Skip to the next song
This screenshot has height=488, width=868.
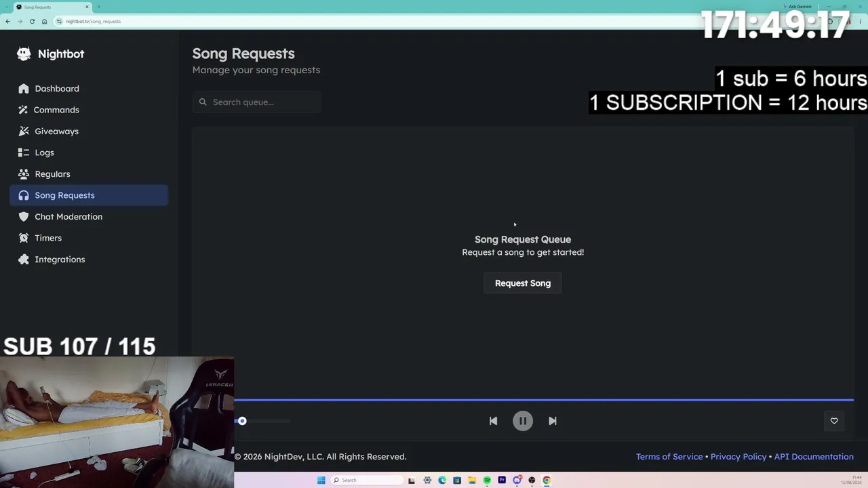tap(553, 421)
